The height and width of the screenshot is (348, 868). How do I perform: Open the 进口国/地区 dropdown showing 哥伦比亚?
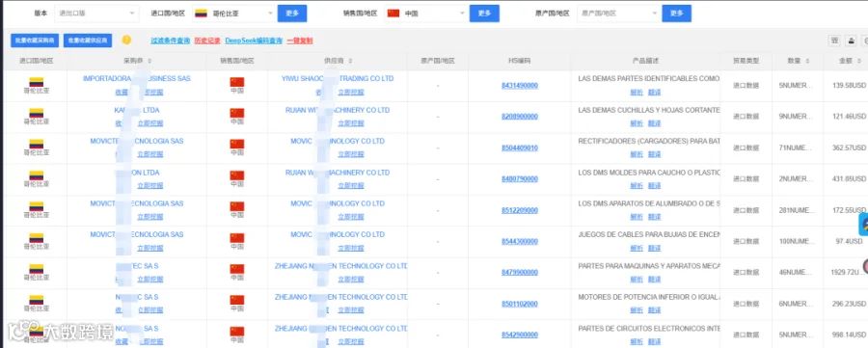coord(233,13)
